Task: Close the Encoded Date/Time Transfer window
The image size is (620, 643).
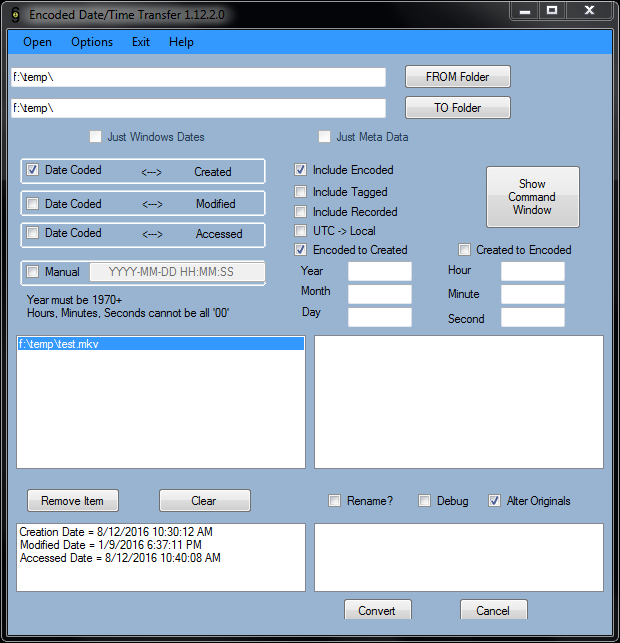Action: coord(589,11)
